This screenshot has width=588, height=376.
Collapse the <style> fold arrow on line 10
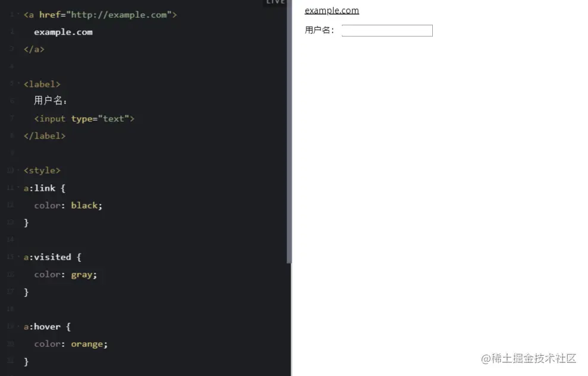click(18, 170)
